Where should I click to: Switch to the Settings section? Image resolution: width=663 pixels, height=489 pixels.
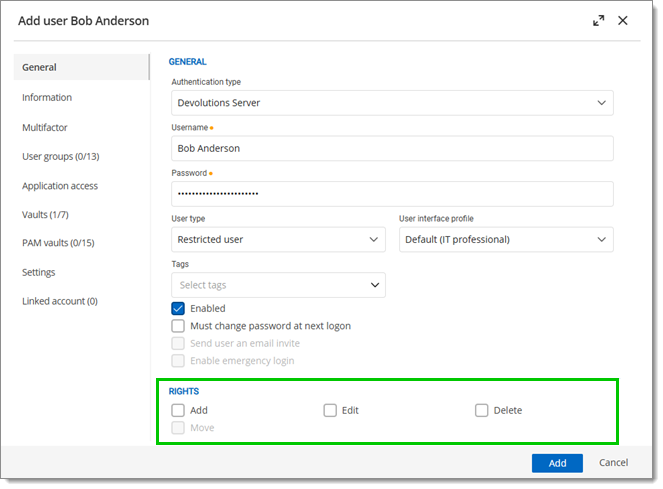pyautogui.click(x=38, y=272)
